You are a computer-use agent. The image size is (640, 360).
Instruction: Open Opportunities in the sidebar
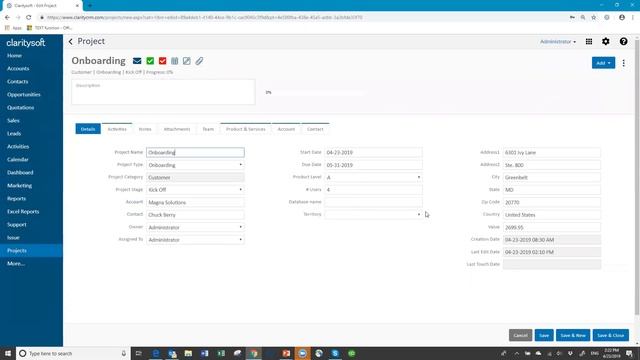tap(24, 95)
